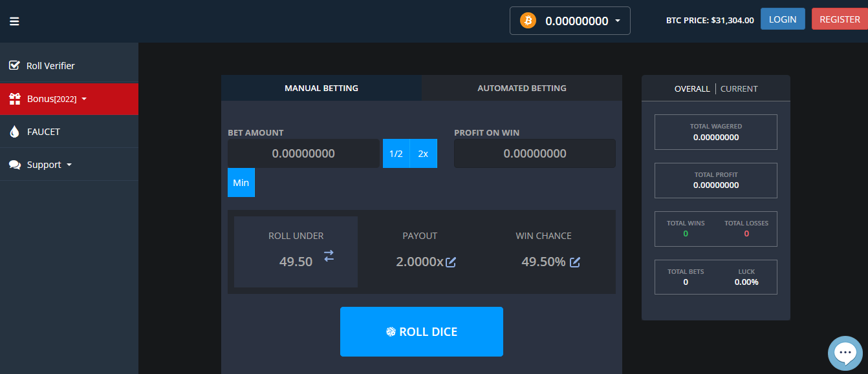Viewport: 868px width, 374px height.
Task: Click the 49.50% win chance value
Action: click(543, 262)
